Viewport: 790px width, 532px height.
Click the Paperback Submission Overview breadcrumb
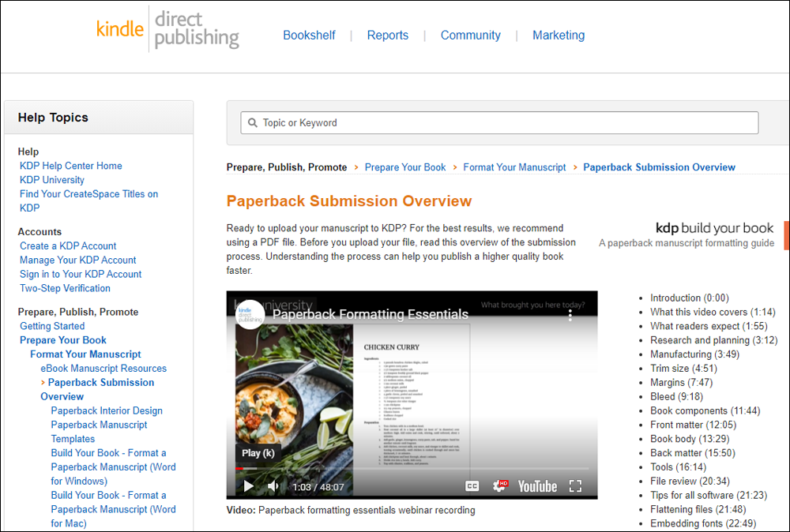click(659, 167)
